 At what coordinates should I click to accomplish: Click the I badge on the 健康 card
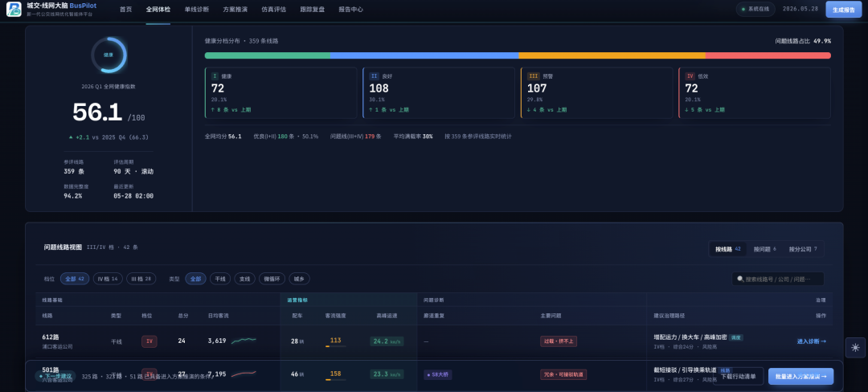215,76
